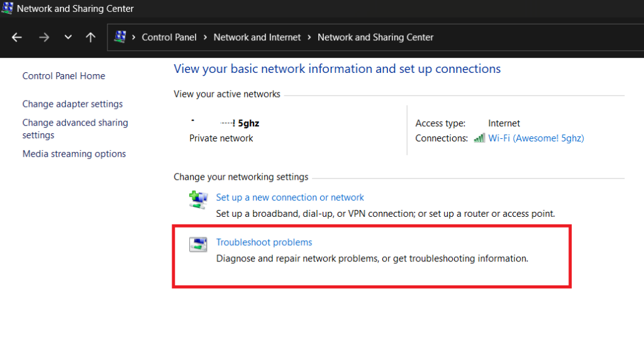Expand the chevron before Control Panel breadcrumb
The width and height of the screenshot is (644, 352).
[x=134, y=37]
